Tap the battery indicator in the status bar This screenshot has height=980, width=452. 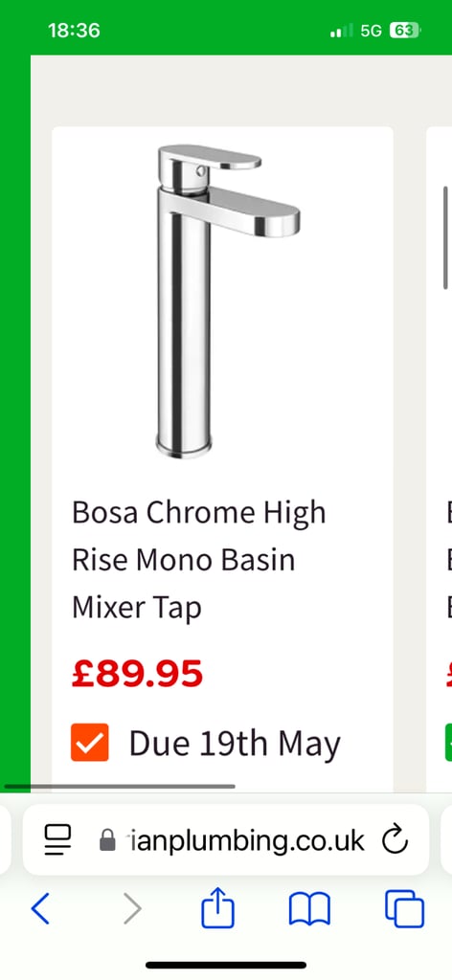pyautogui.click(x=405, y=31)
